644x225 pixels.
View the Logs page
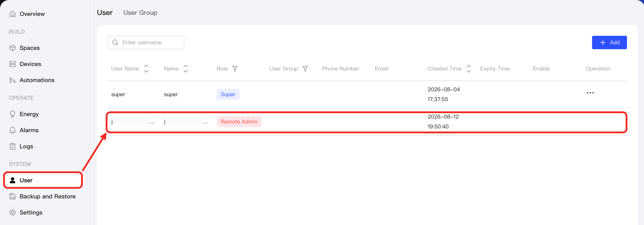click(26, 146)
